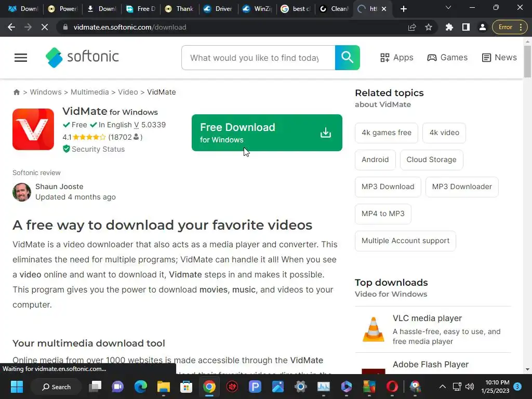The height and width of the screenshot is (399, 532).
Task: Click the Error update button
Action: tap(510, 27)
